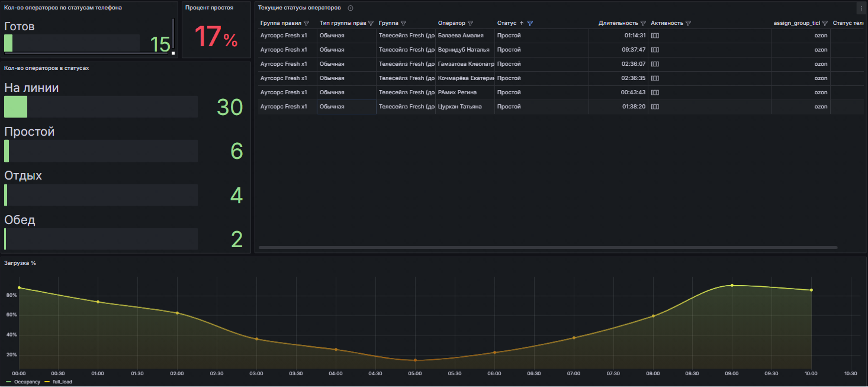Click chart data point at 10:00
Screen dimensions: 868x387
(811, 290)
